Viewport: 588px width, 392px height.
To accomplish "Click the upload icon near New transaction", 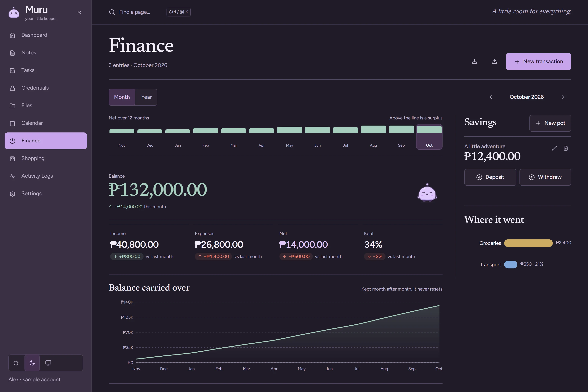I will (494, 61).
